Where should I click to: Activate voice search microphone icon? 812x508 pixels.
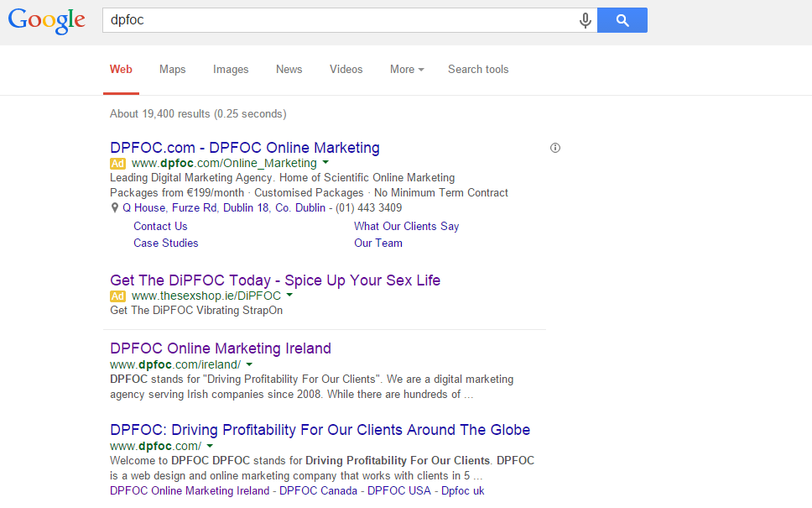pos(586,20)
